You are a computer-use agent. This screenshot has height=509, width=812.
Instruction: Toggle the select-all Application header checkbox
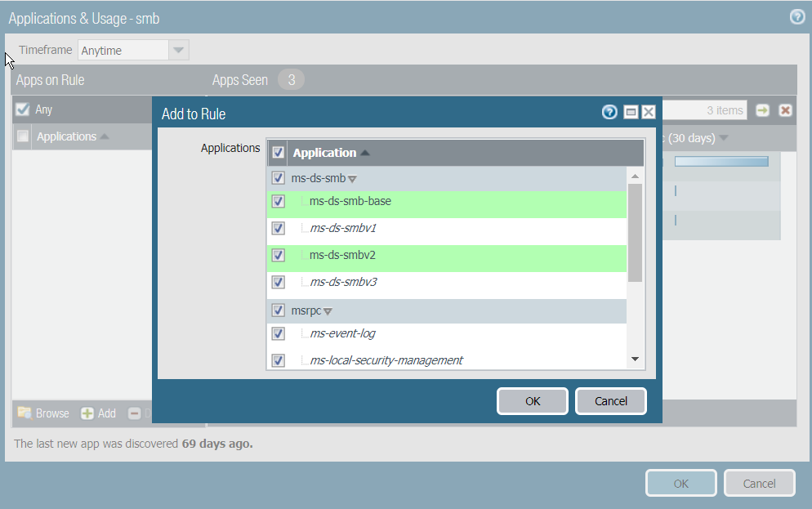point(278,152)
